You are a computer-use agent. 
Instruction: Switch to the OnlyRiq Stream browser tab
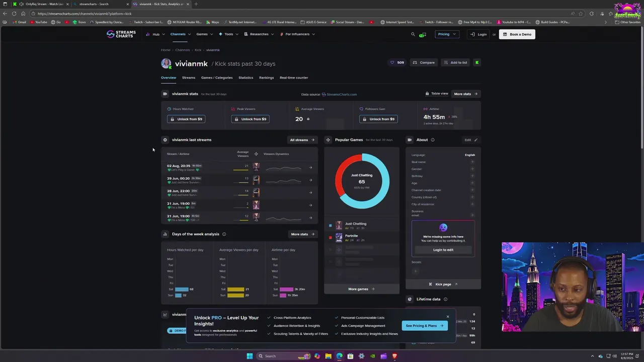[42, 4]
